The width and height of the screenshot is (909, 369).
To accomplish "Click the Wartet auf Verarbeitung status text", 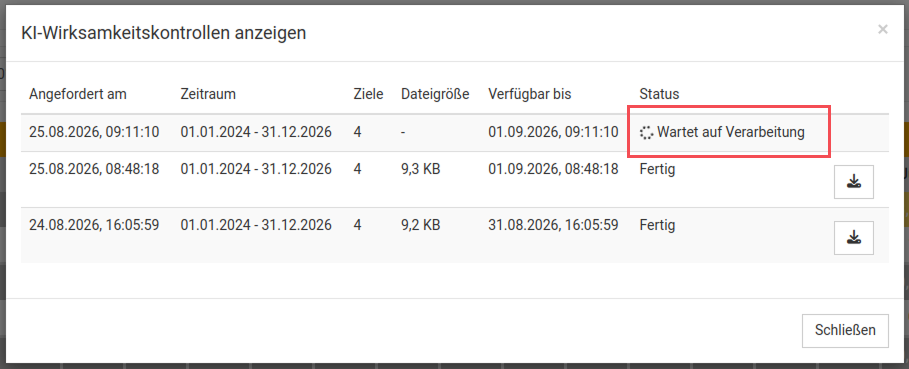I will [730, 132].
